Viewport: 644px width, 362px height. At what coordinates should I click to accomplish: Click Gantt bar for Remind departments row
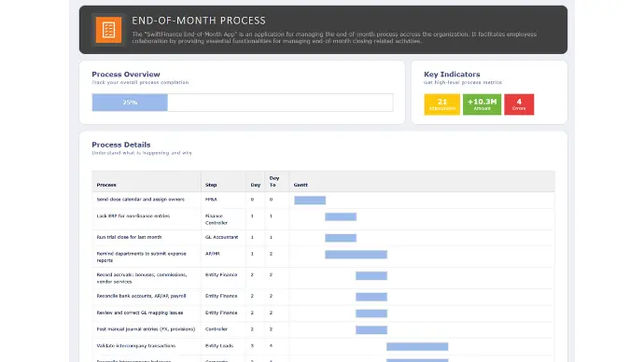coord(357,255)
